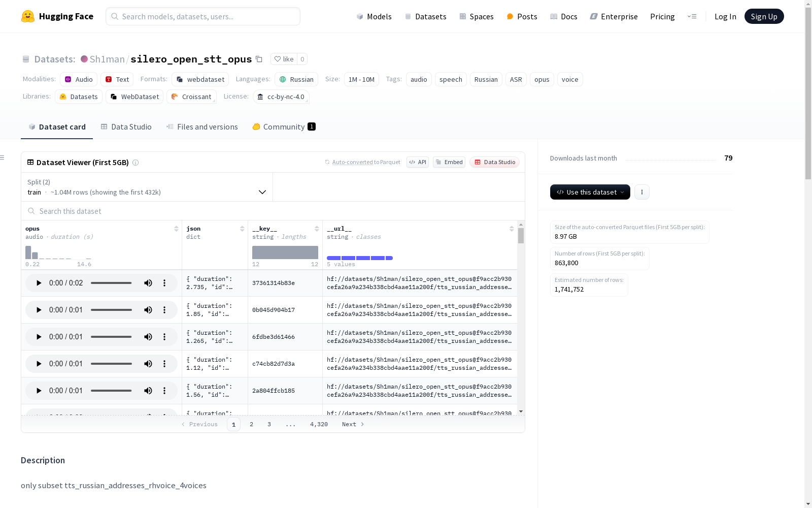Play the 37361314b83e audio clip
The height and width of the screenshot is (508, 812).
pyautogui.click(x=39, y=283)
